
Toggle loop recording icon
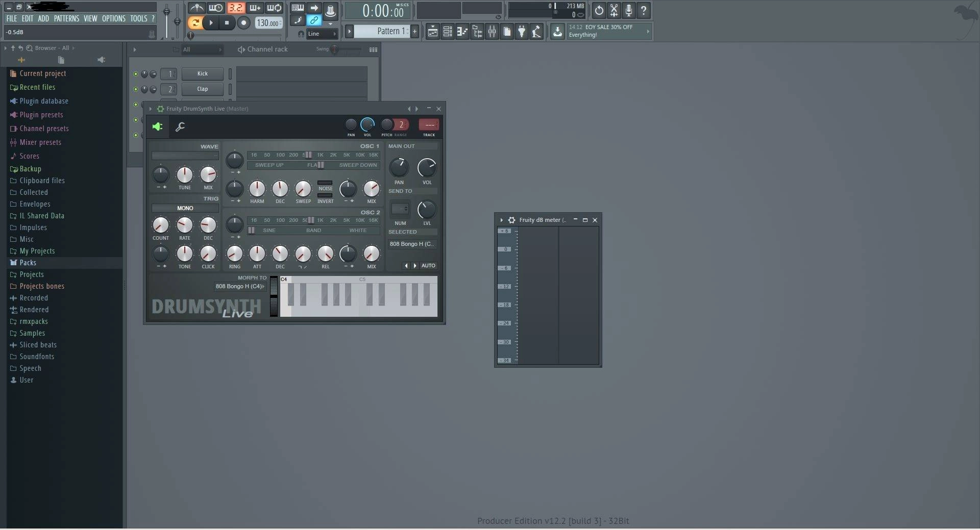pyautogui.click(x=274, y=8)
